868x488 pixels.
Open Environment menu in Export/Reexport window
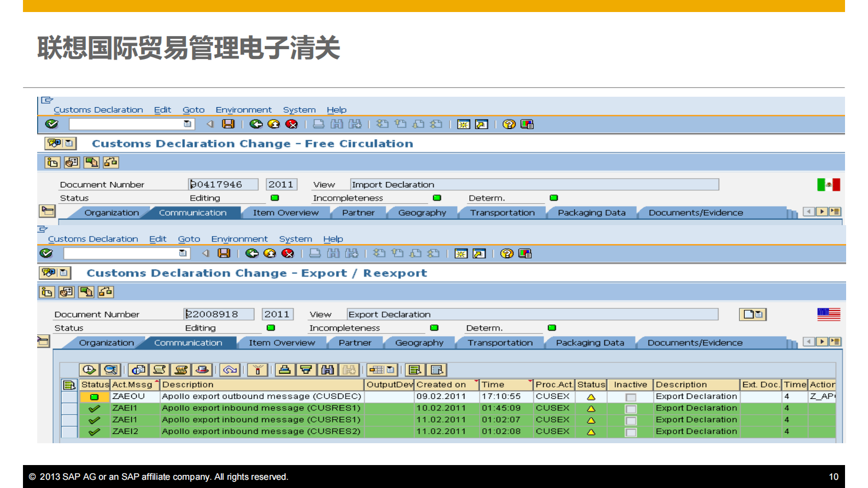240,239
